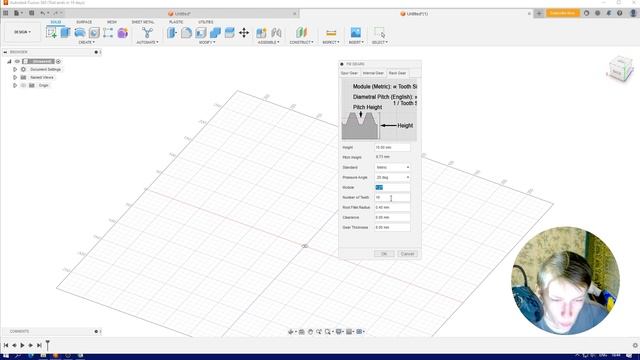
Task: Select the Split Face/Offset Face tool icon
Action: [229, 33]
